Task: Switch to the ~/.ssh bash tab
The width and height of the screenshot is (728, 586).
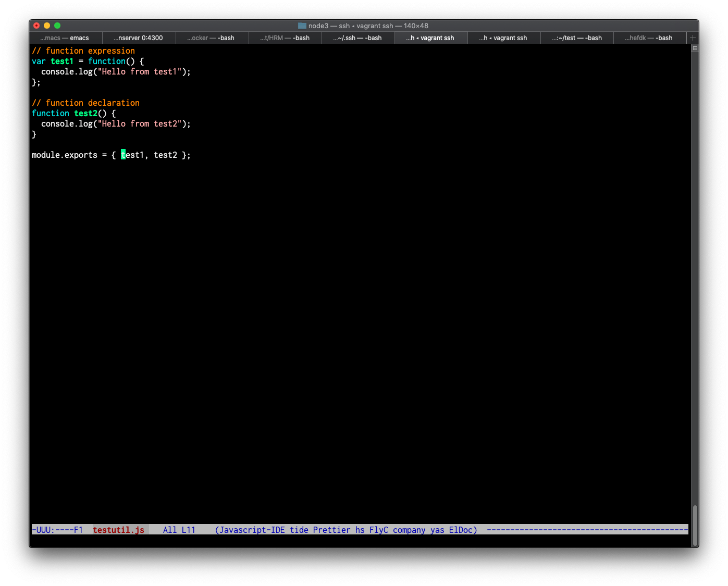Action: 358,38
